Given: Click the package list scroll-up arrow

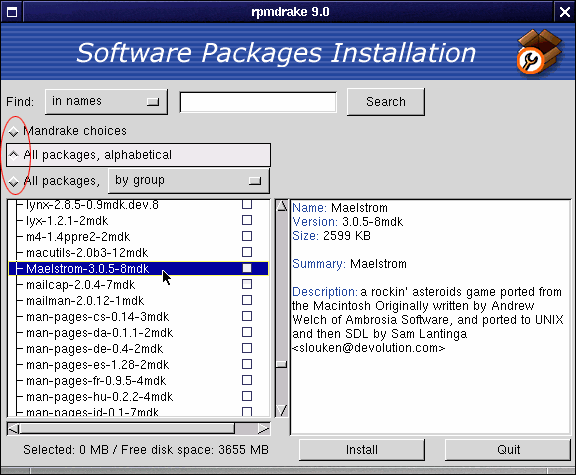Looking at the screenshot, I should [x=282, y=206].
